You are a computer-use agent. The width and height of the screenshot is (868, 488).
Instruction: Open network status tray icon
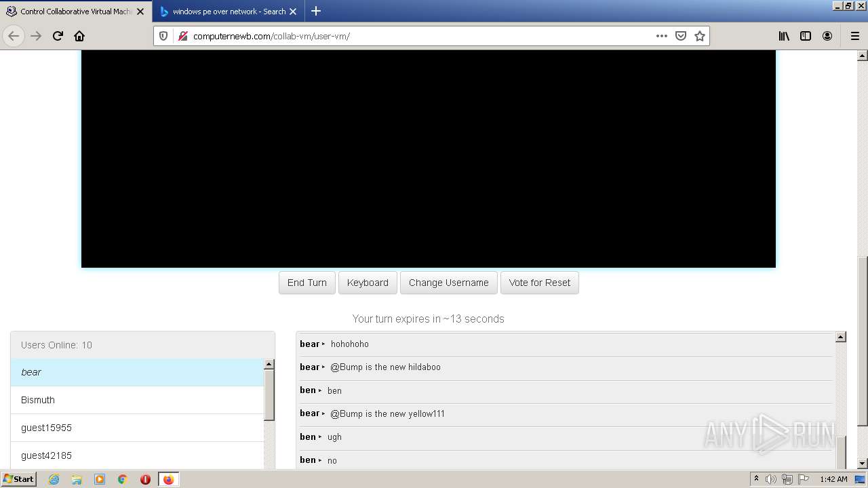787,479
